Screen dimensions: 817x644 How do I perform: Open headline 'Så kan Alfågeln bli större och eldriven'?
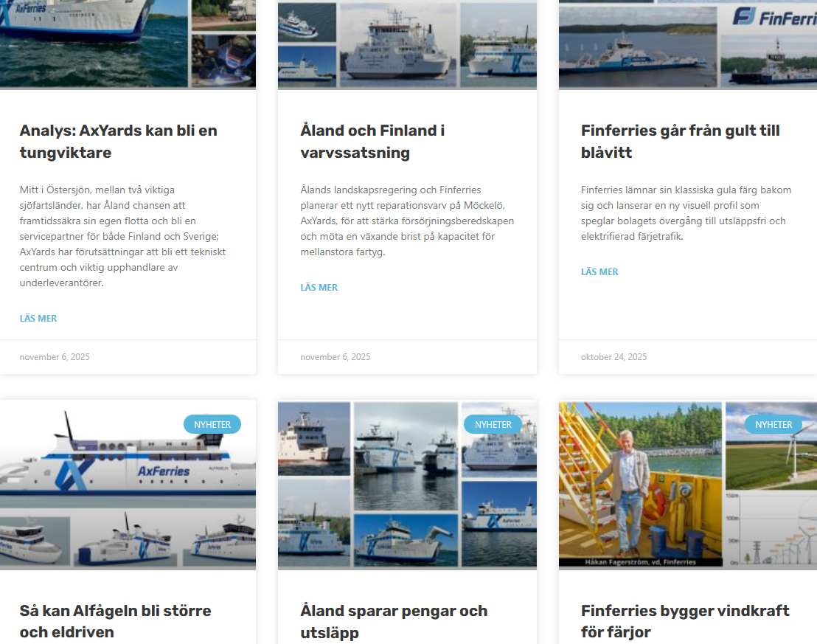click(115, 621)
